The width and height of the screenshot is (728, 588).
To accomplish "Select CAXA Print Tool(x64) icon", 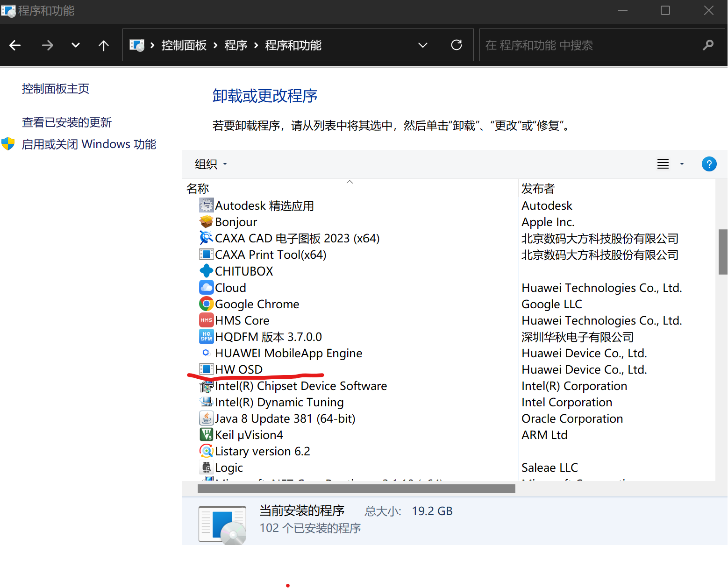I will coord(207,254).
